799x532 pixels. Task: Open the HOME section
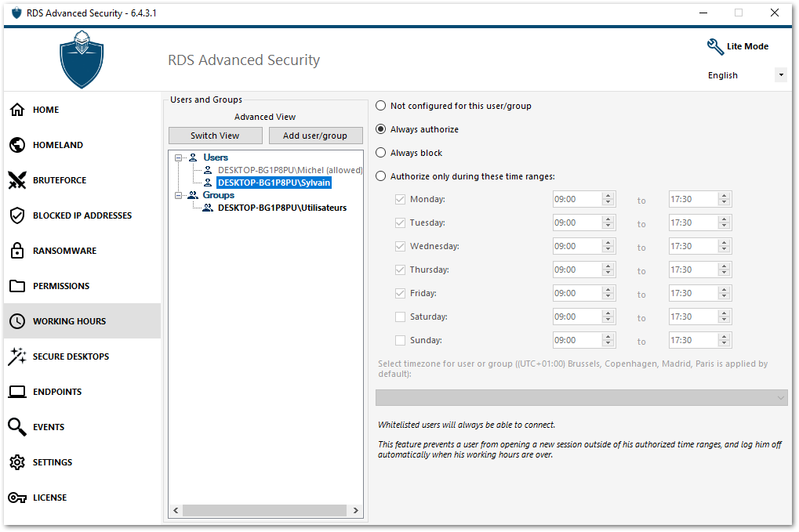coord(82,110)
